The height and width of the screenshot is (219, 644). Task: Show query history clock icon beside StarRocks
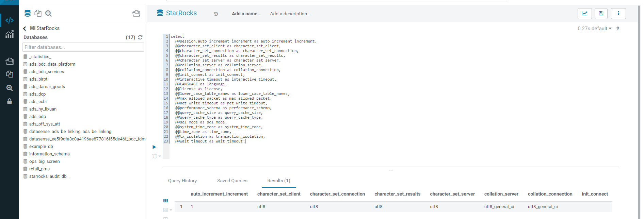tap(216, 14)
